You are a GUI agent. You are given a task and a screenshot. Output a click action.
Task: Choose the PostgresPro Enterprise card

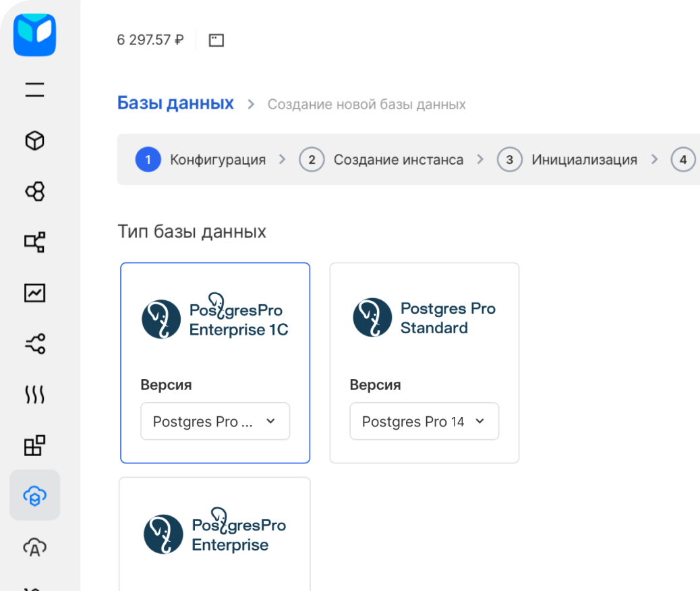click(214, 534)
